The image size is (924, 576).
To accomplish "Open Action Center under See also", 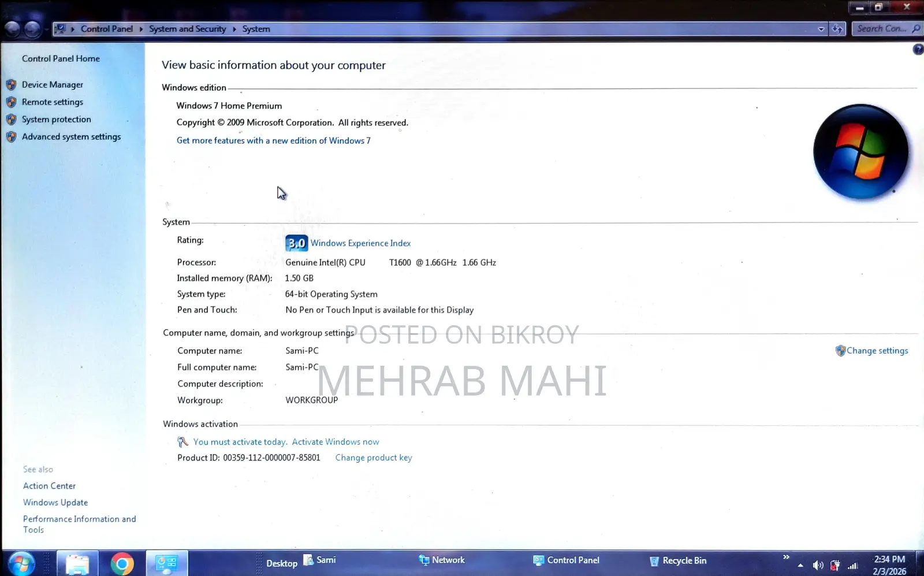I will tap(49, 486).
